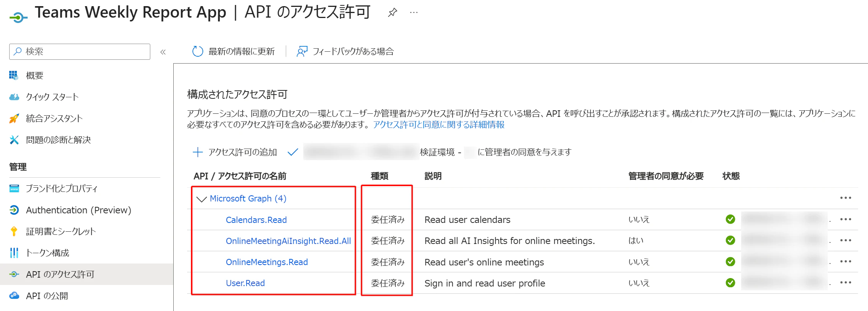The width and height of the screenshot is (868, 311).
Task: Click 'Read all AI Insights for online meetings.'
Action: click(x=510, y=241)
